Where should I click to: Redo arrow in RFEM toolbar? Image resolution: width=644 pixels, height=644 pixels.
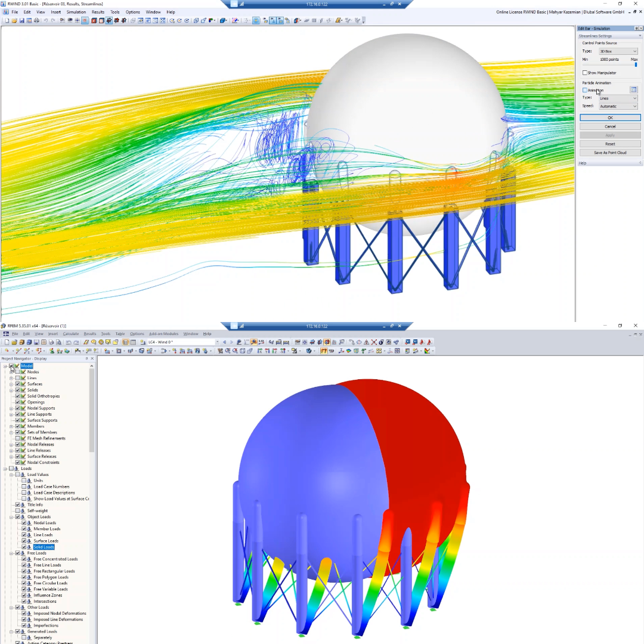[76, 342]
